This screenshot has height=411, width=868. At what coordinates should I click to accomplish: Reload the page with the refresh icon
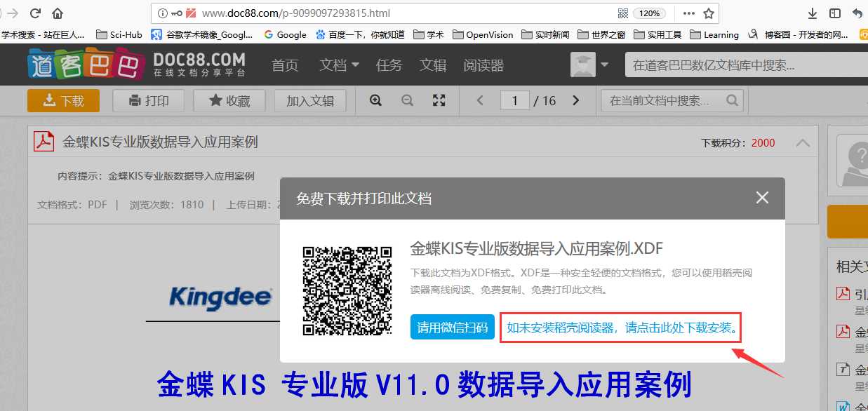point(35,13)
